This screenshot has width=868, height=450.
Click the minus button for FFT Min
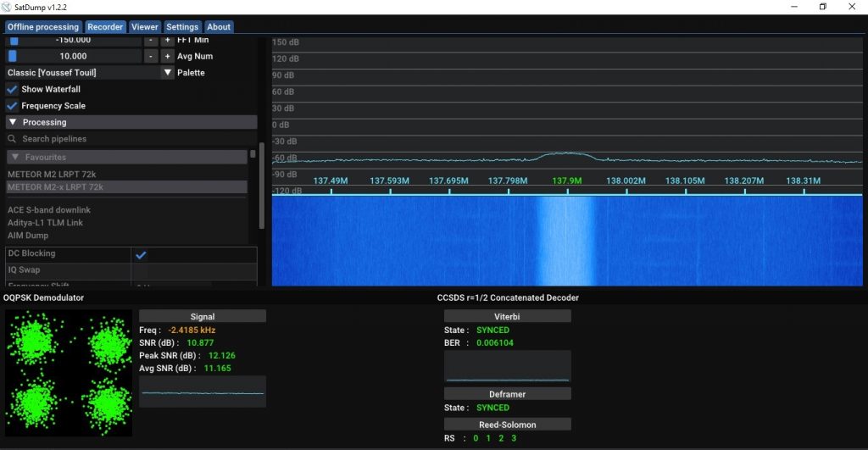(x=150, y=40)
